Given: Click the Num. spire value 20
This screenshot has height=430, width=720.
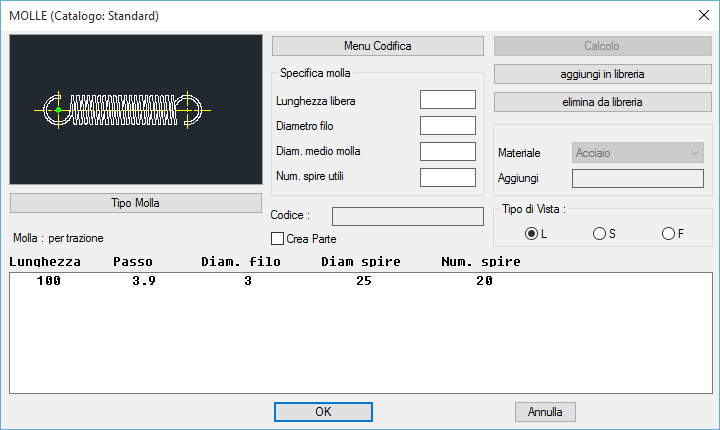Looking at the screenshot, I should (x=484, y=281).
